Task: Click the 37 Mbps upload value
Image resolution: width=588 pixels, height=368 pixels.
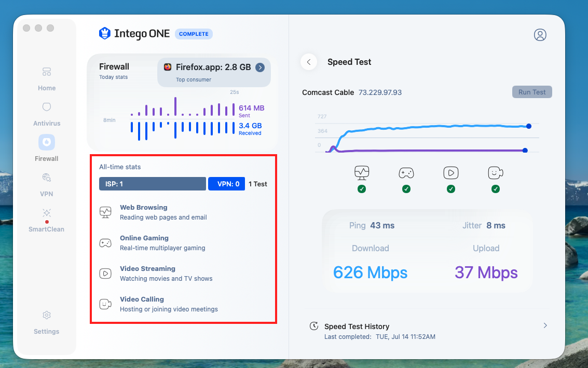Action: pyautogui.click(x=486, y=272)
